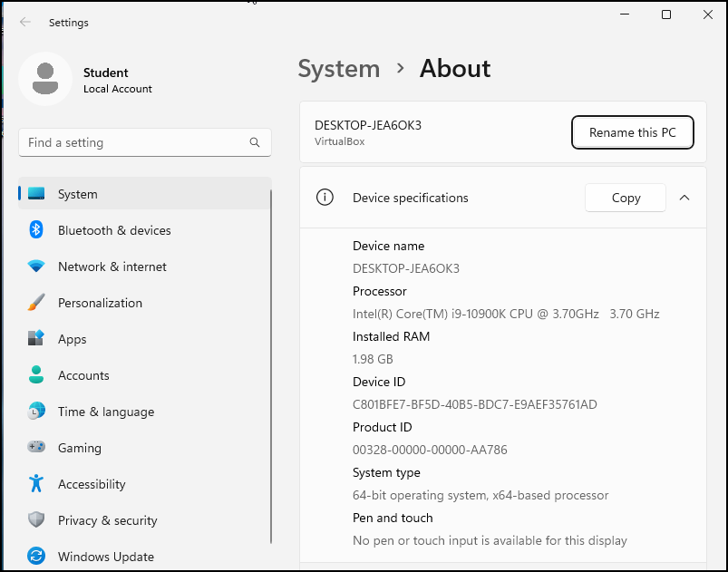728x572 pixels.
Task: Click the Installed RAM value 1.98 GB
Action: pos(373,359)
